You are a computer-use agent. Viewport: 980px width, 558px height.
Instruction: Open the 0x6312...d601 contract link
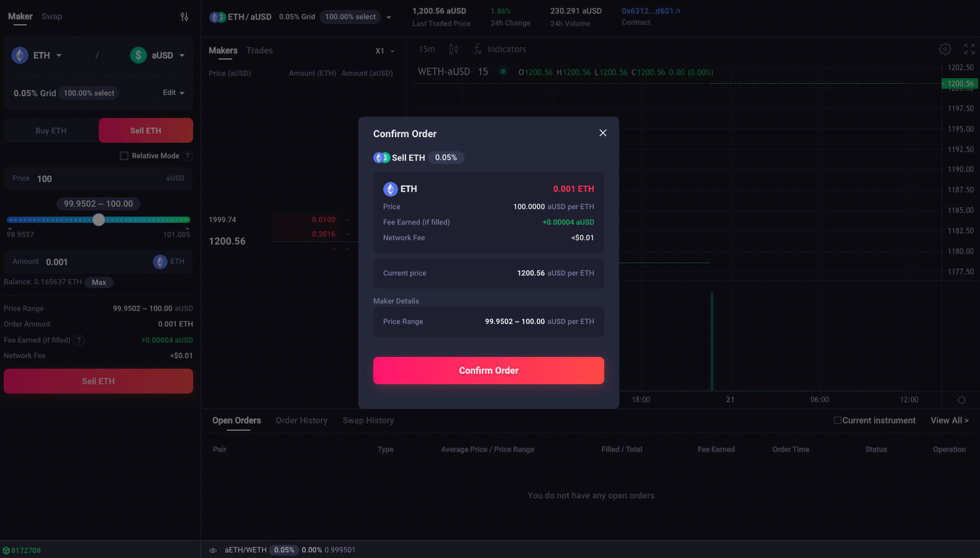point(650,11)
